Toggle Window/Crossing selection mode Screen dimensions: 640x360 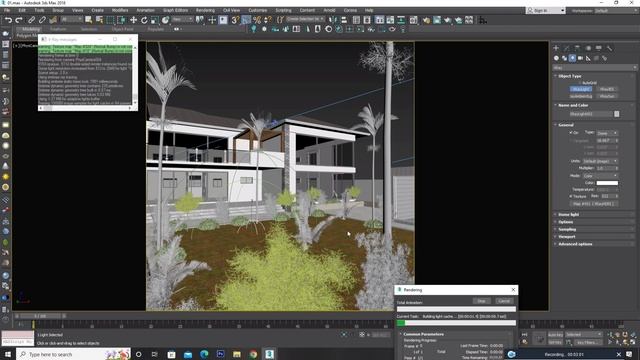[121, 20]
